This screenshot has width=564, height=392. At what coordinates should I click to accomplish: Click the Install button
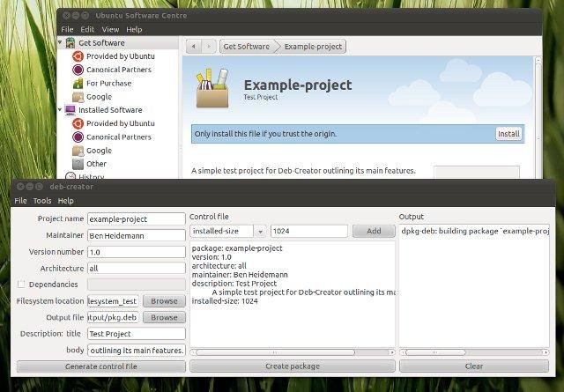(x=508, y=134)
